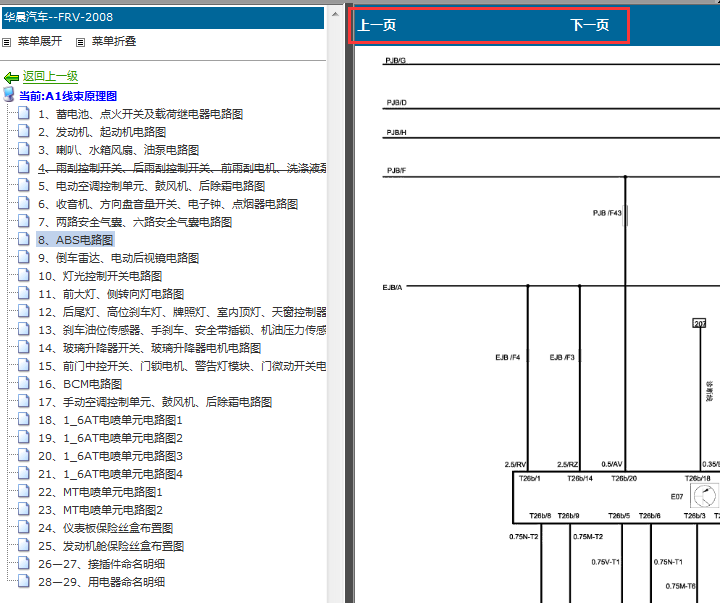Open item 28—29、用电器命名明细
Viewport: 720px width, 603px height.
101,582
